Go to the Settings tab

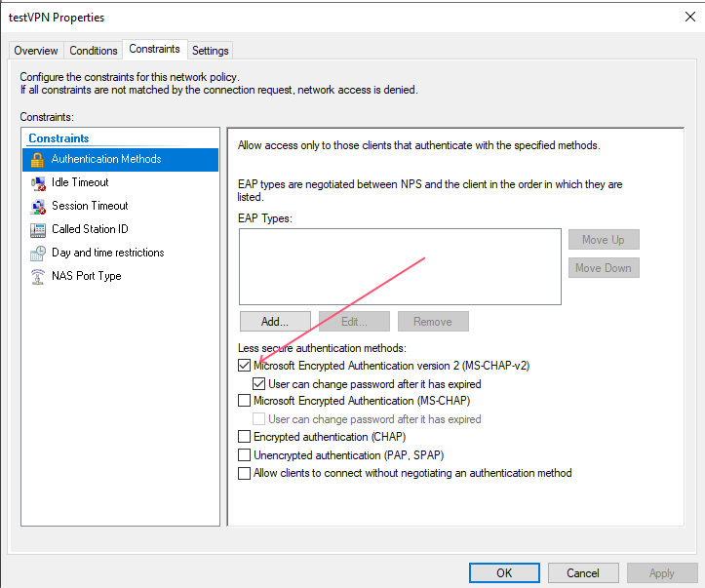[210, 51]
